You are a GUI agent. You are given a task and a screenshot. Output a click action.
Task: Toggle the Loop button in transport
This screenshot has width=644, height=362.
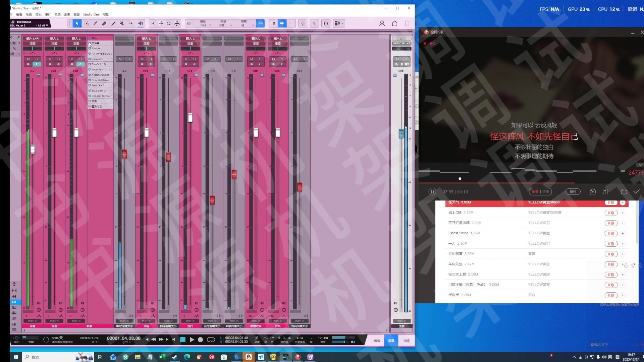point(211,340)
